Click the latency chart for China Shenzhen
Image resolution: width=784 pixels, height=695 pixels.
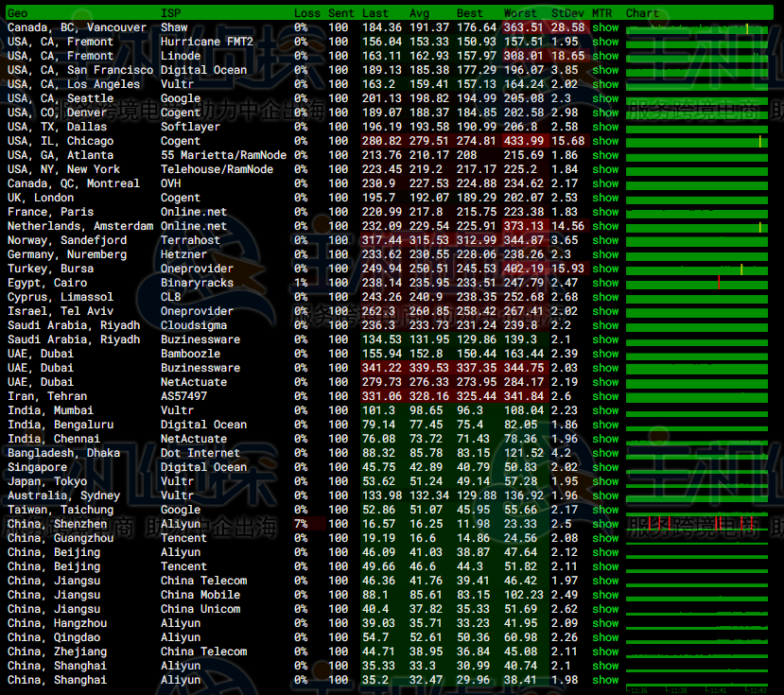[696, 524]
